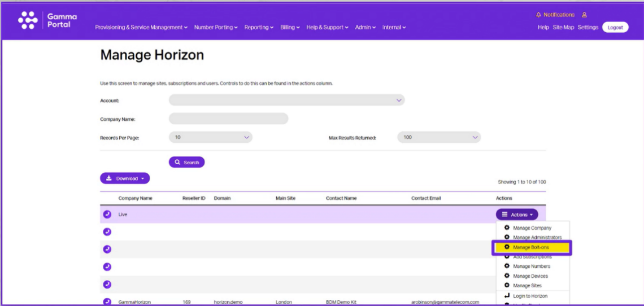This screenshot has height=306, width=644.
Task: Click the Company Name column header
Action: pos(135,198)
